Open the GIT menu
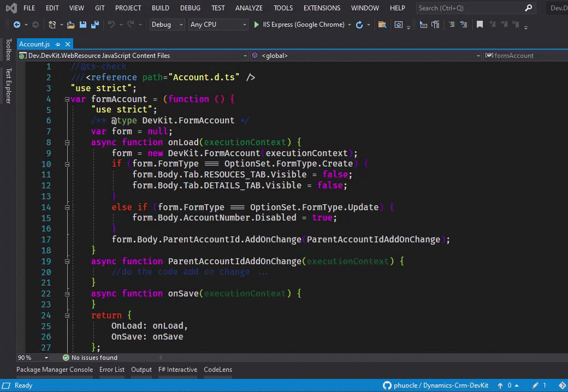568x392 pixels. click(x=99, y=8)
